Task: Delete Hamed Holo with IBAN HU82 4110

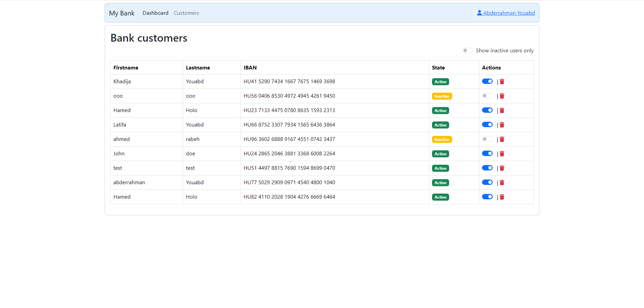Action: pyautogui.click(x=502, y=197)
